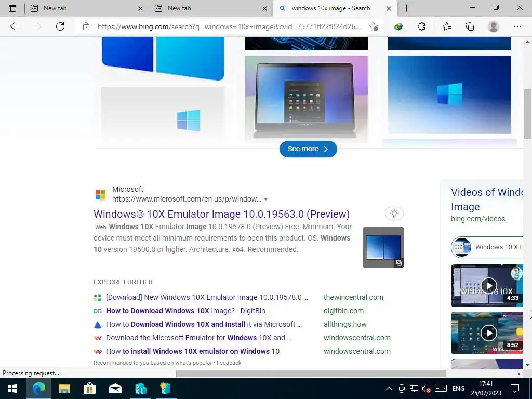Viewport: 532px width, 399px height.
Task: Open thewincentral New Windows 10X Emulator link
Action: pyautogui.click(x=207, y=297)
